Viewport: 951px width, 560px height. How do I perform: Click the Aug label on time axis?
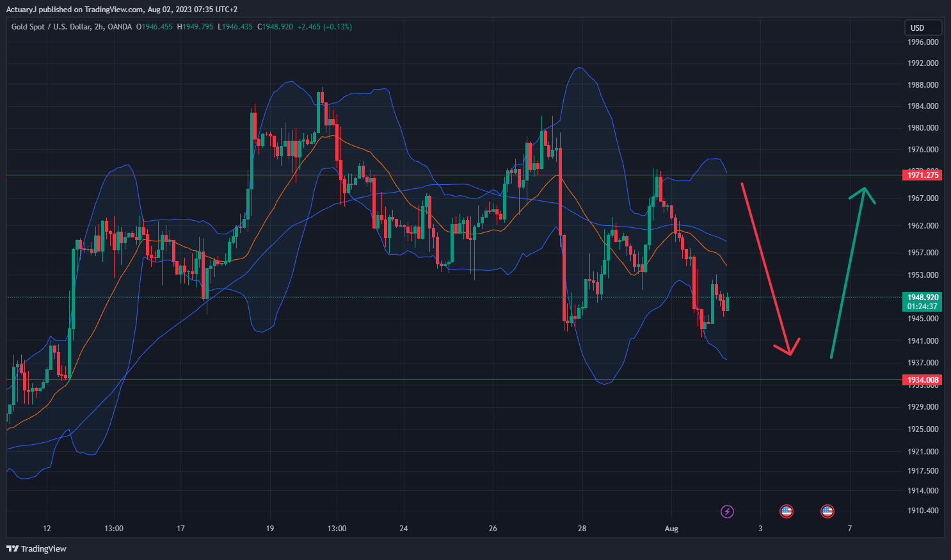point(671,529)
